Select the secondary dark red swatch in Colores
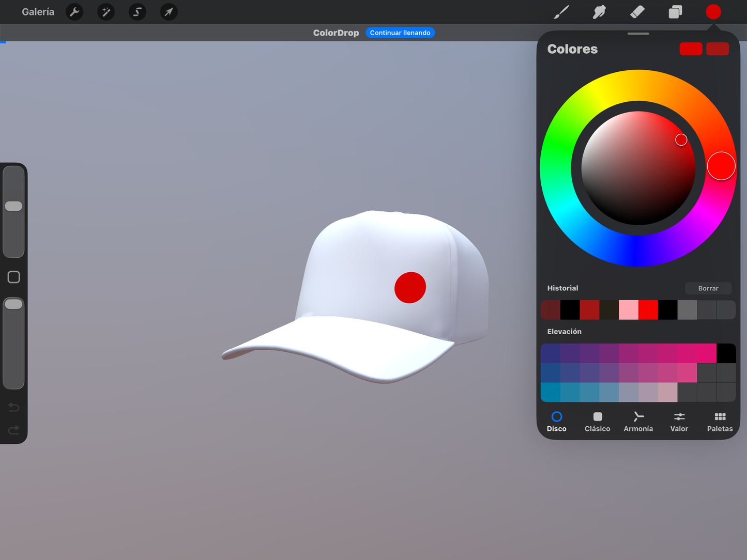The height and width of the screenshot is (560, 747). (718, 49)
